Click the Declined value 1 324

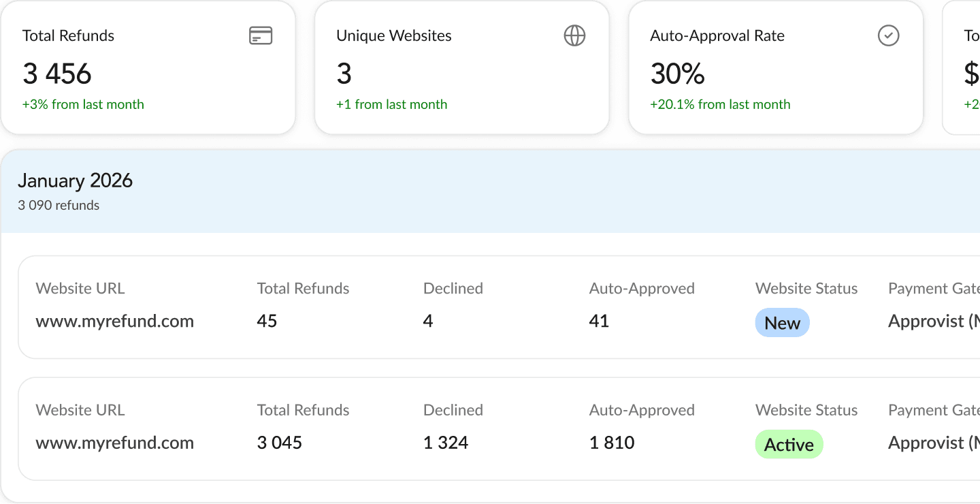tap(446, 443)
